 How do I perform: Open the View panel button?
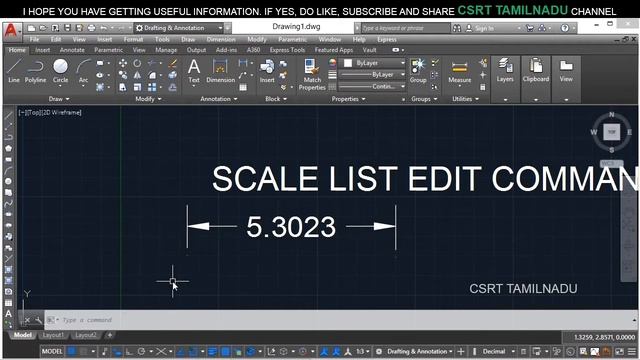[566, 79]
